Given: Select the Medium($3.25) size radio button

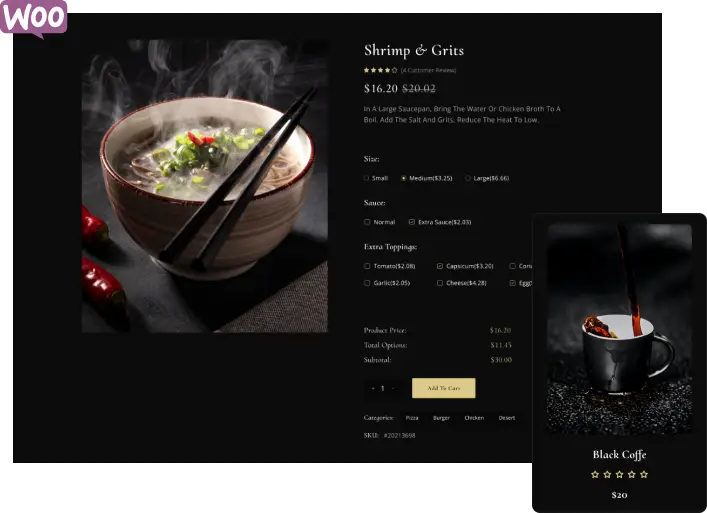Looking at the screenshot, I should (404, 178).
